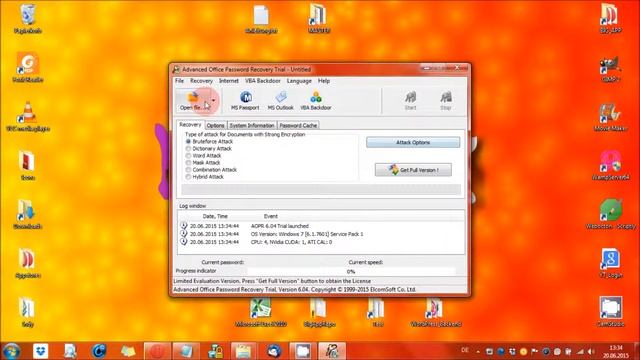
Task: Open the Help menu
Action: [324, 81]
